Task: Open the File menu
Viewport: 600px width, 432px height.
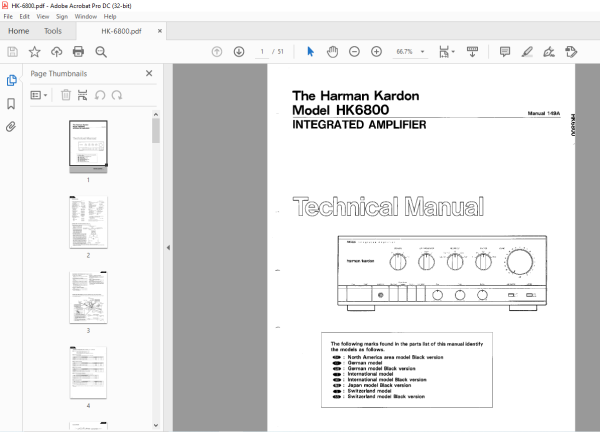Action: coord(8,16)
